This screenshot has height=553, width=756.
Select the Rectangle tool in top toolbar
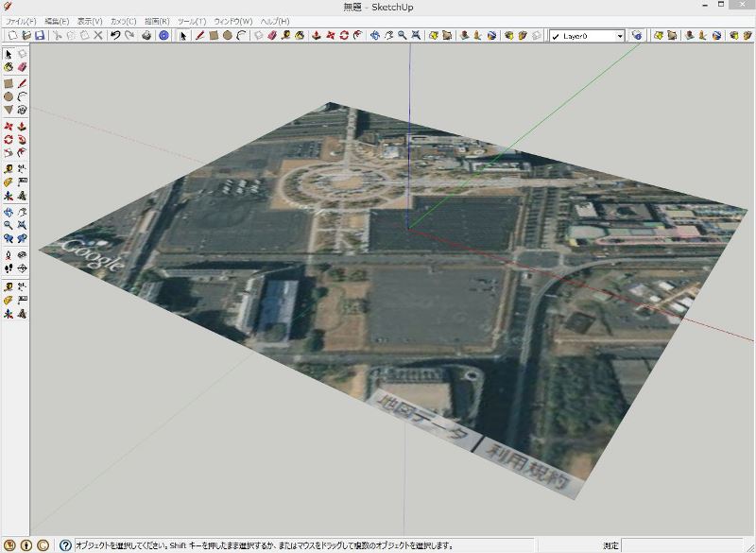click(214, 36)
